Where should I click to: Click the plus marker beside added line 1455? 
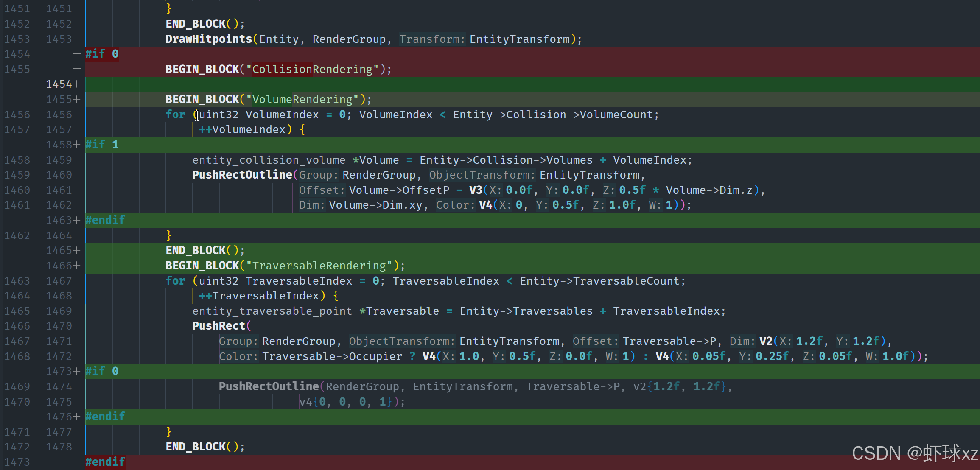[x=77, y=99]
